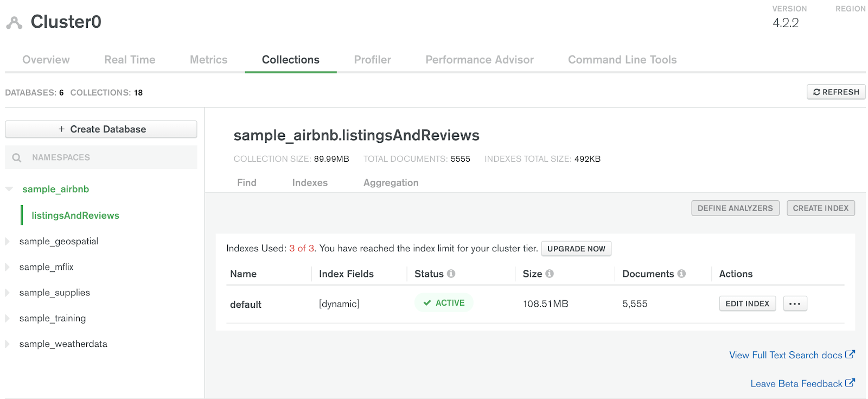
Task: Open the three-dot actions menu for default index
Action: pos(795,303)
